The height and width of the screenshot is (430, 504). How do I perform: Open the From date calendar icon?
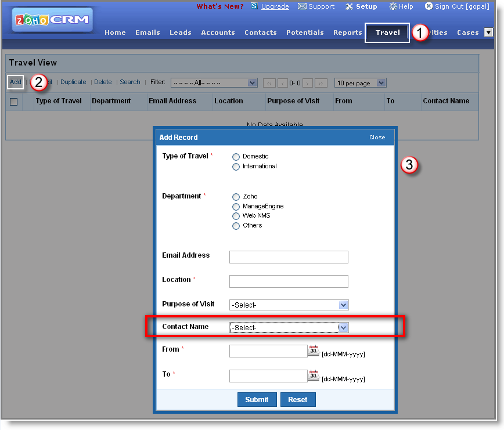point(314,350)
